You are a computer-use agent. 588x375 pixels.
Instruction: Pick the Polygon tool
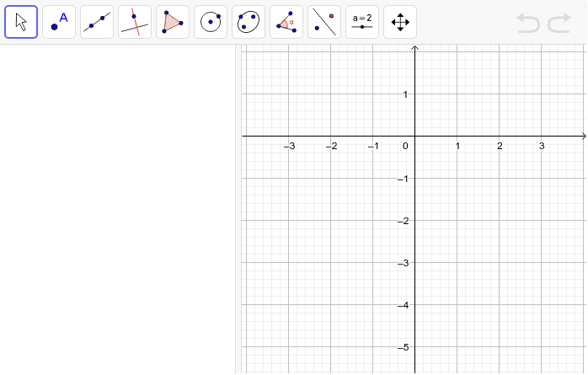[x=173, y=22]
